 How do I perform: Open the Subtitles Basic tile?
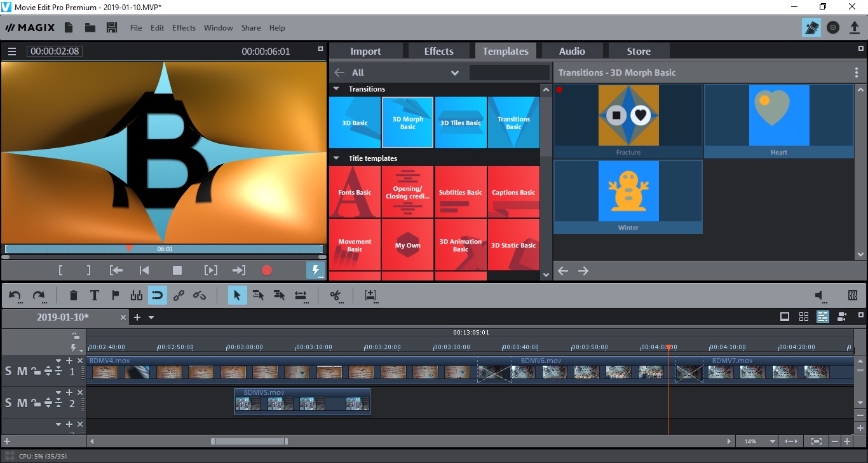coord(461,192)
